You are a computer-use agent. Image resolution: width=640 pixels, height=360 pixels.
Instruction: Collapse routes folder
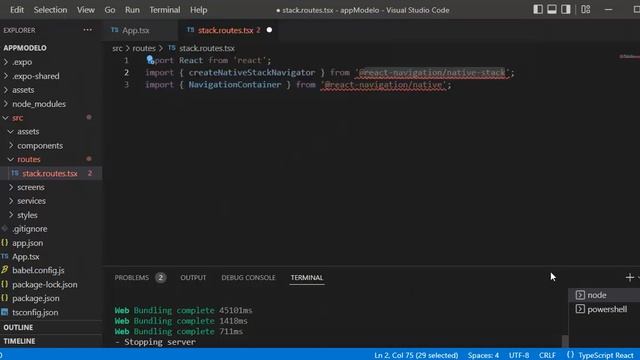(x=29, y=159)
